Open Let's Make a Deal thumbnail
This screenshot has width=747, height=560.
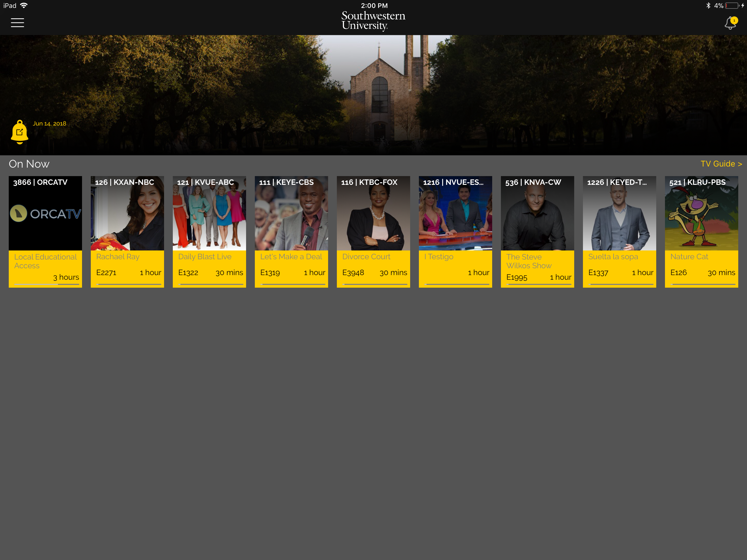coord(291,213)
